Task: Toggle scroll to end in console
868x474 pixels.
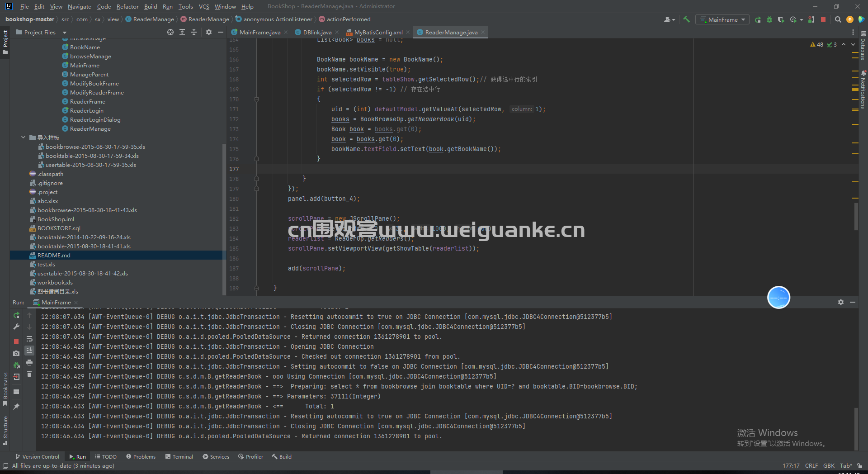Action: [x=29, y=351]
